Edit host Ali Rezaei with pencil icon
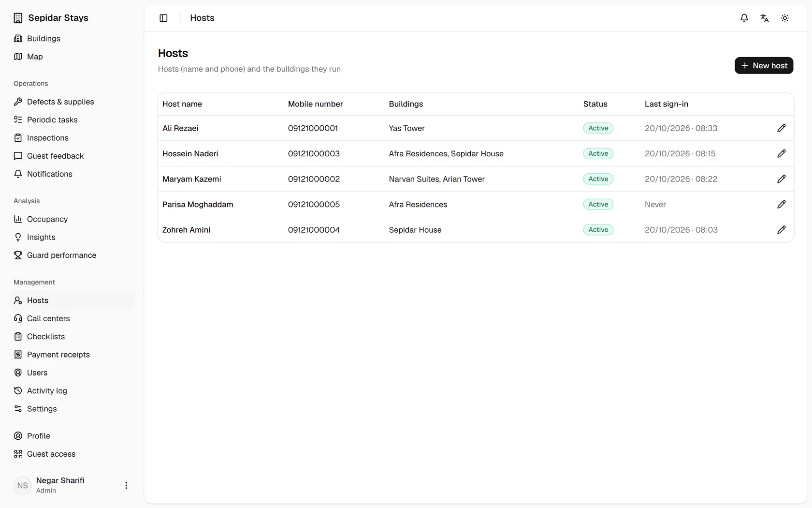Viewport: 812px width, 508px height. coord(782,128)
